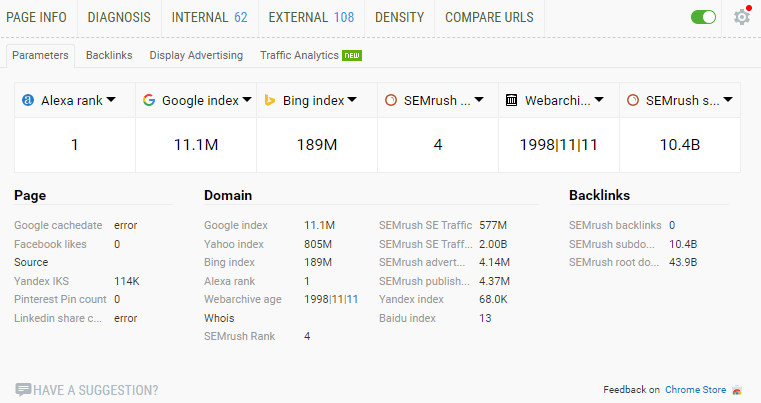Expand the Alexa rank dropdown arrow
The image size is (761, 403).
[x=111, y=100]
